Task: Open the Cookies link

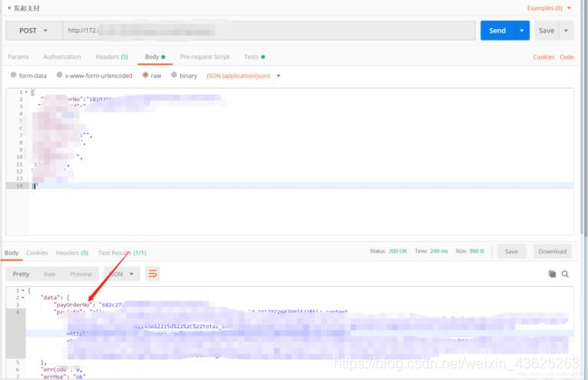Action: click(544, 57)
